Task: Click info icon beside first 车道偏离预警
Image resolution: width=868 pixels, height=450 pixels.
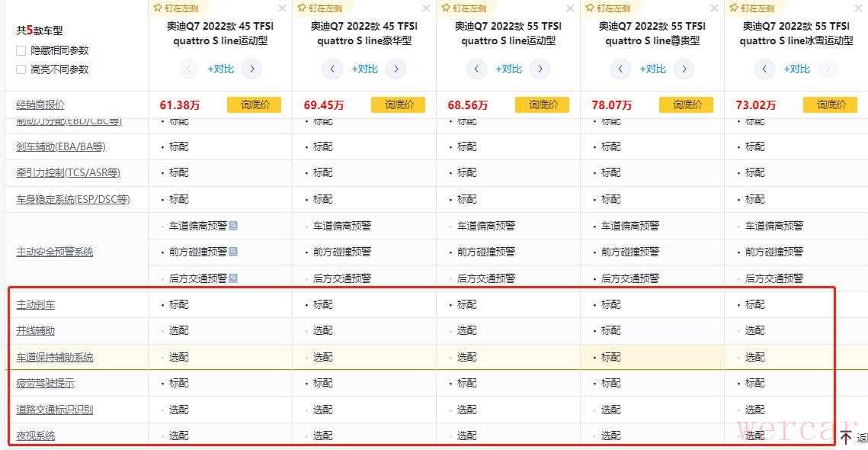Action: pyautogui.click(x=233, y=226)
